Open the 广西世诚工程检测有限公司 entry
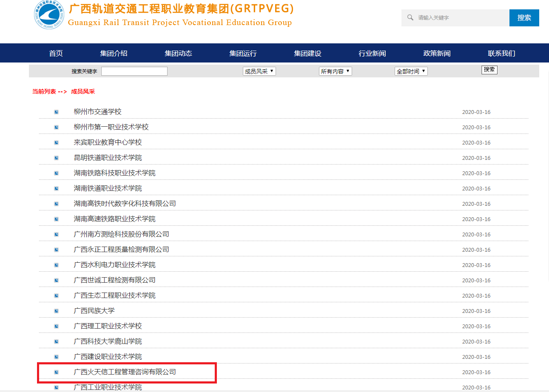The height and width of the screenshot is (392, 549). pyautogui.click(x=114, y=280)
